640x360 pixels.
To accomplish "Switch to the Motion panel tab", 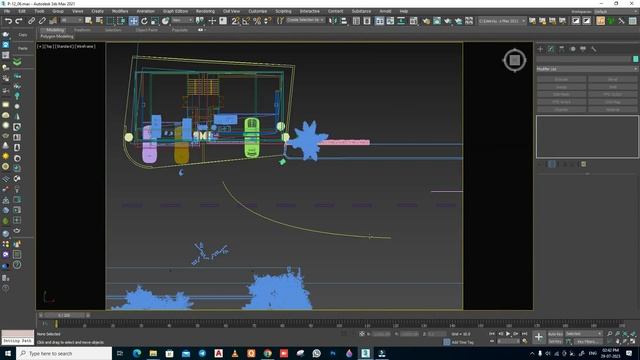I will pos(572,49).
